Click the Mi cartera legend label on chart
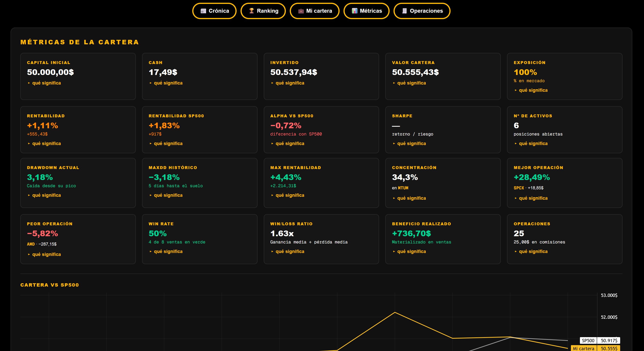 (583, 348)
